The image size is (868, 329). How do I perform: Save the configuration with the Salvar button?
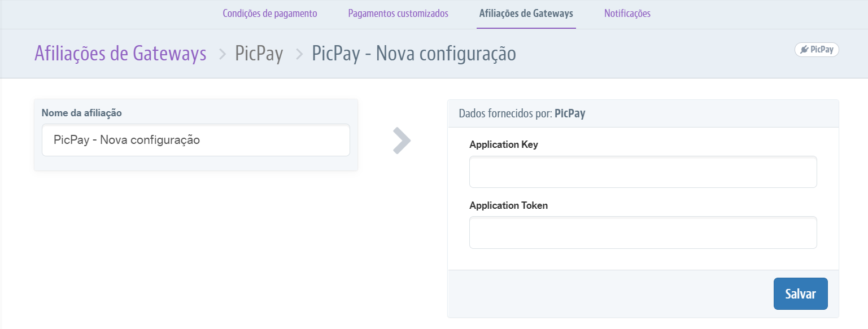click(800, 293)
